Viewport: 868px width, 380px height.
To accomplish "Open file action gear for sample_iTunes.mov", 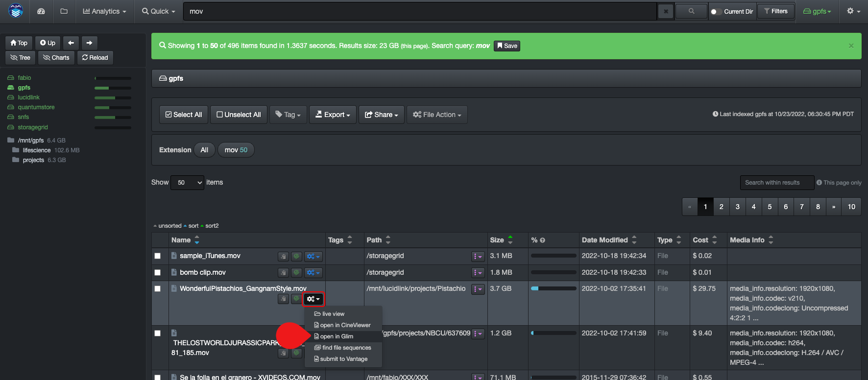I will click(313, 256).
